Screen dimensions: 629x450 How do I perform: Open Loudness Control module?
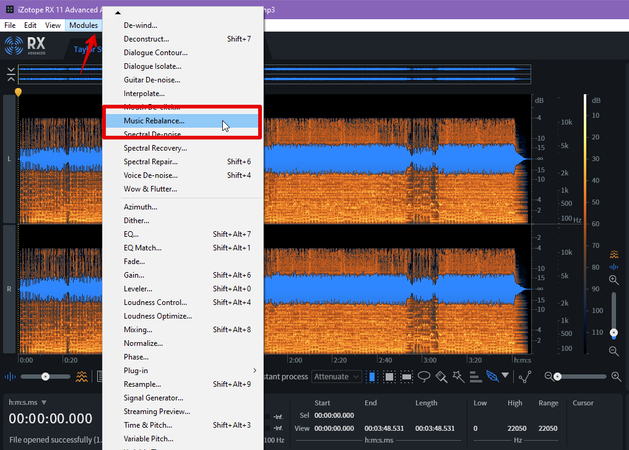(x=183, y=302)
